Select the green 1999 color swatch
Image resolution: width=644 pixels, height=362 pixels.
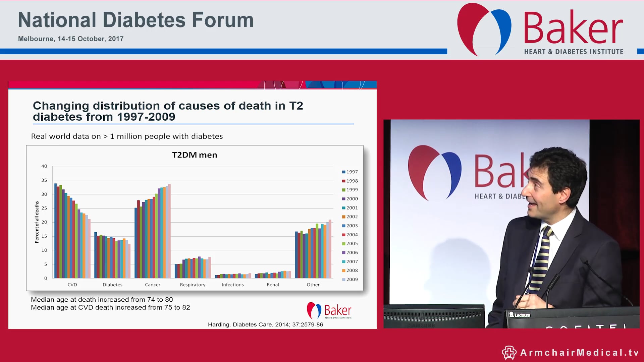pyautogui.click(x=344, y=190)
